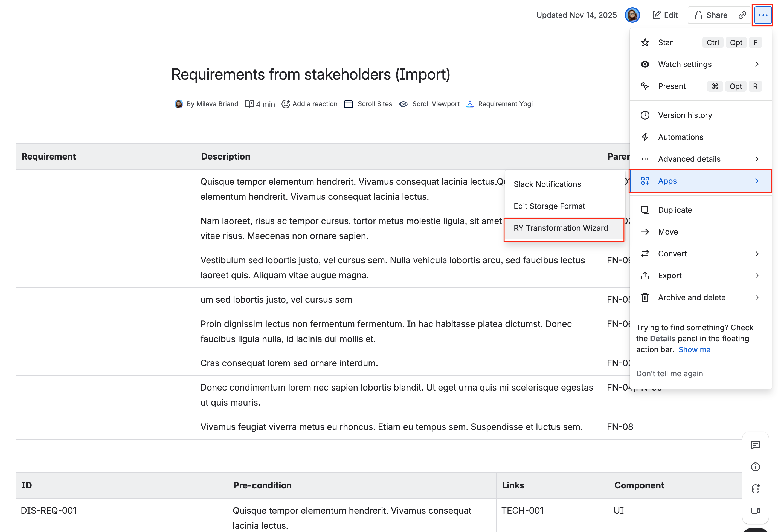Image resolution: width=778 pixels, height=532 pixels.
Task: Click the copy link icon
Action: pos(742,15)
